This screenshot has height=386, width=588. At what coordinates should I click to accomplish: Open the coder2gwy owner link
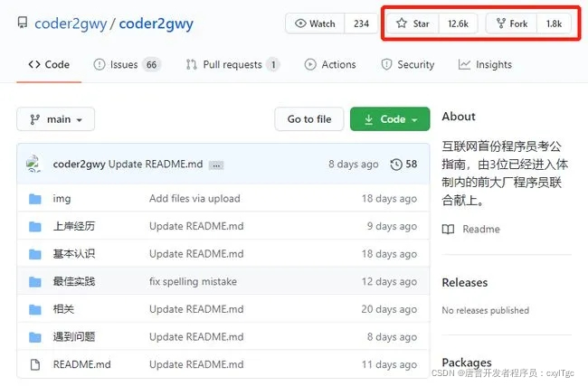[71, 24]
